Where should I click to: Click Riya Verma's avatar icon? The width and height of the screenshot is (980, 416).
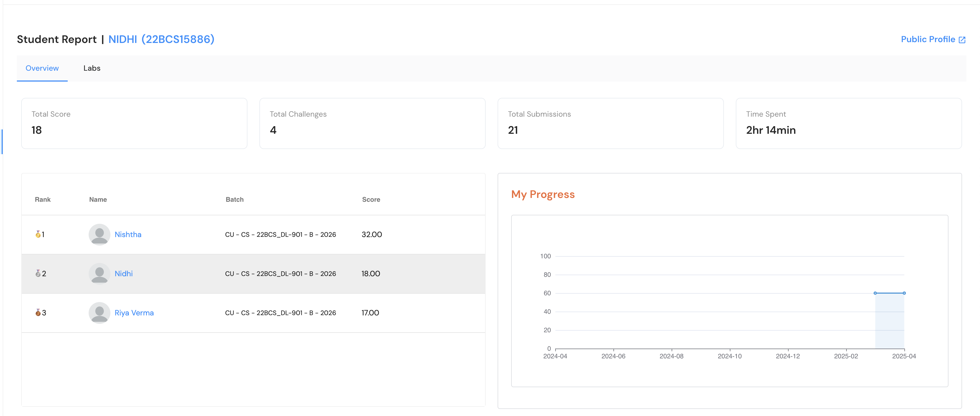99,313
